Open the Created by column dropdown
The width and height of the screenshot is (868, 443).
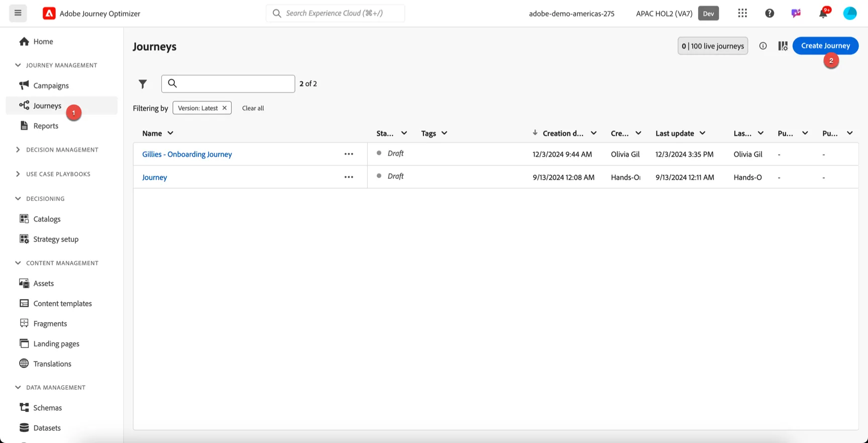(x=638, y=133)
